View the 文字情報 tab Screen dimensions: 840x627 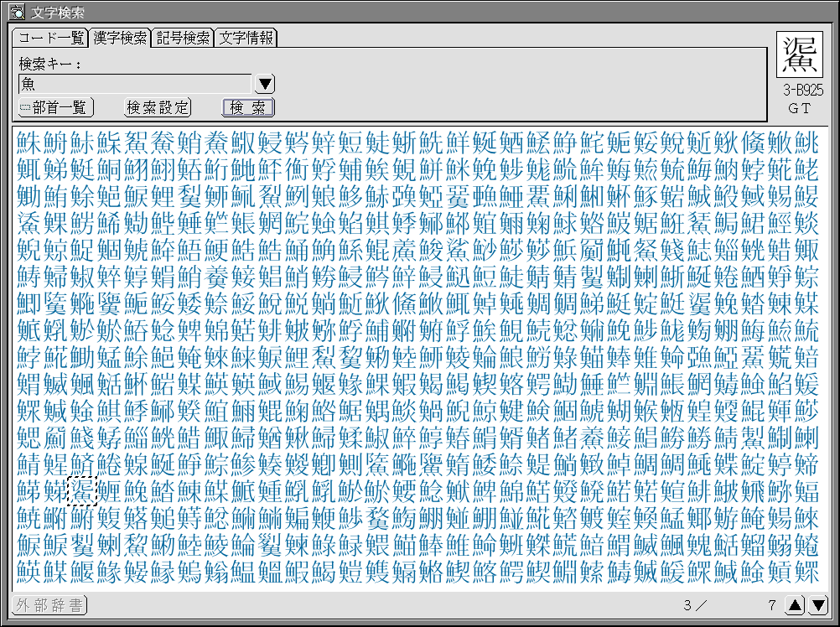(247, 38)
